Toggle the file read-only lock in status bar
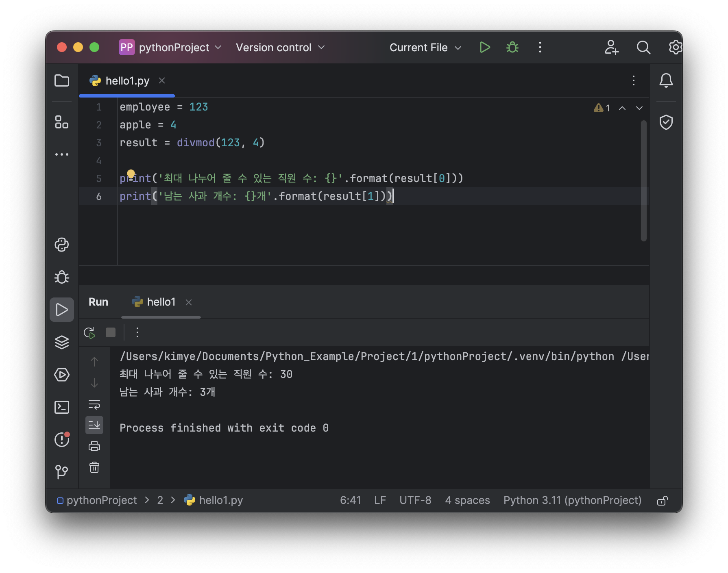Screen dimensions: 728x573 pyautogui.click(x=663, y=500)
